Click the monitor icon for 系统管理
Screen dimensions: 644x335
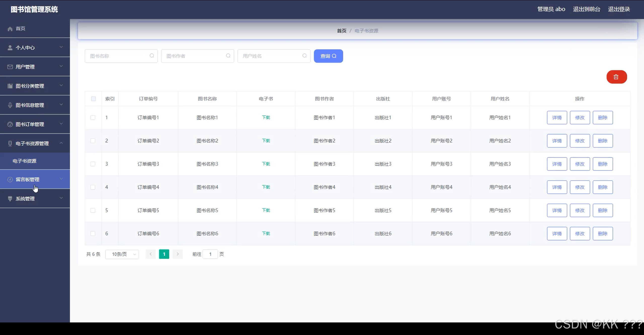coord(10,199)
